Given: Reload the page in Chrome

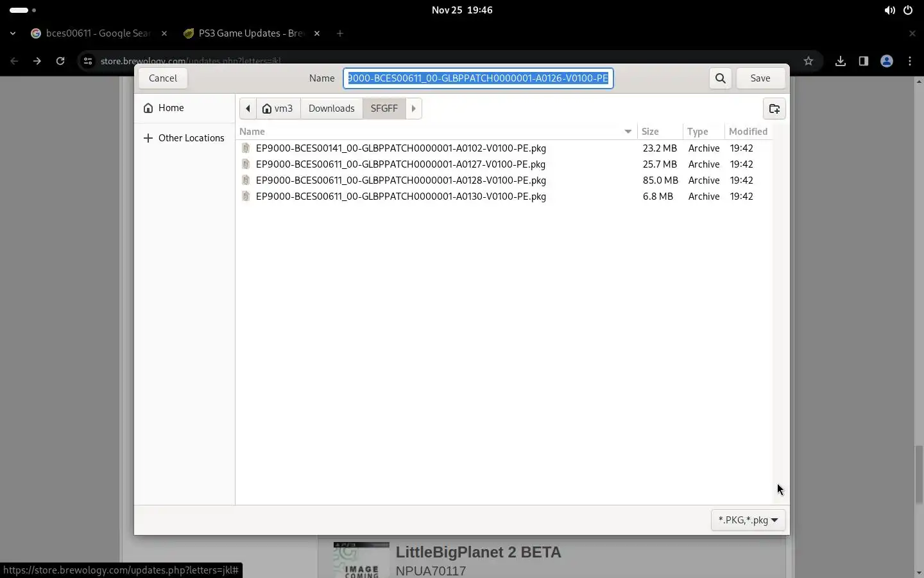Looking at the screenshot, I should point(60,61).
